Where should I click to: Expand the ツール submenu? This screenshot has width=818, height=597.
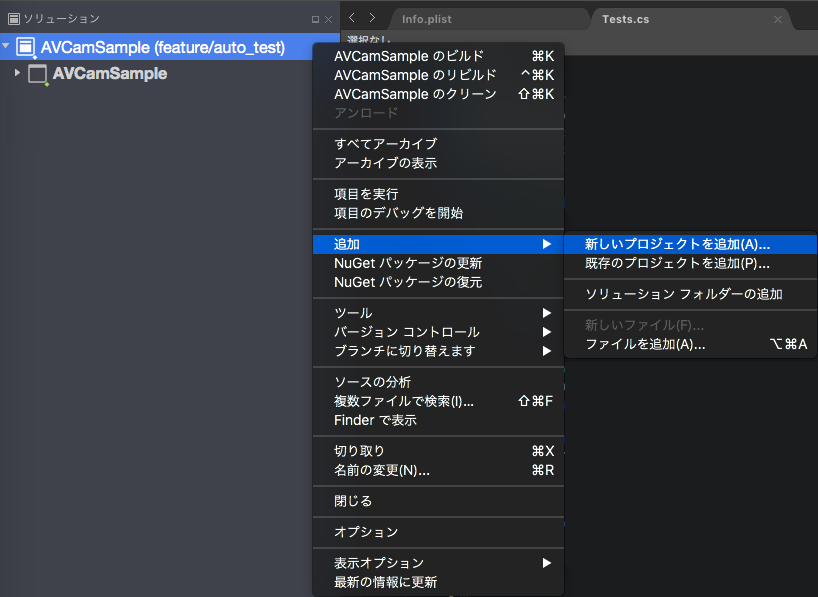438,313
